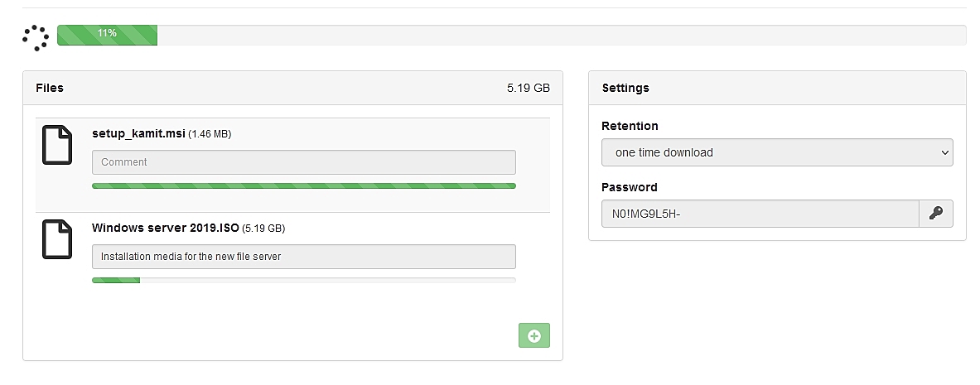Open the Retention dropdown
This screenshot has width=980, height=385.
coord(777,152)
